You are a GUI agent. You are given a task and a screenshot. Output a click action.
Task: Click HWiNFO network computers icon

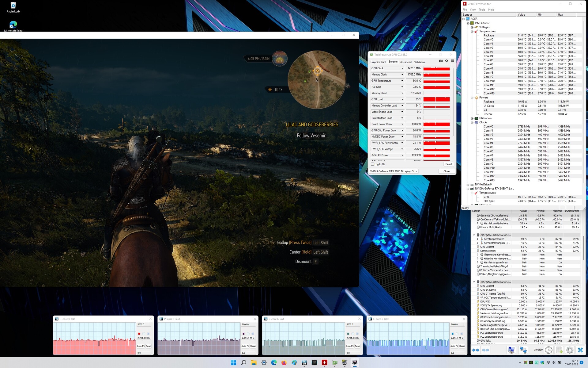pos(523,350)
